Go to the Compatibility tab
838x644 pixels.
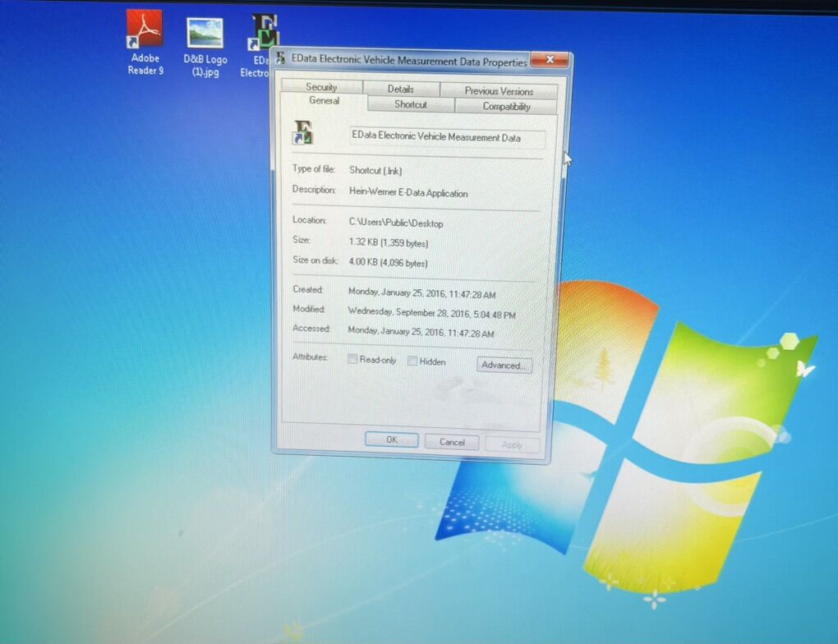[506, 107]
